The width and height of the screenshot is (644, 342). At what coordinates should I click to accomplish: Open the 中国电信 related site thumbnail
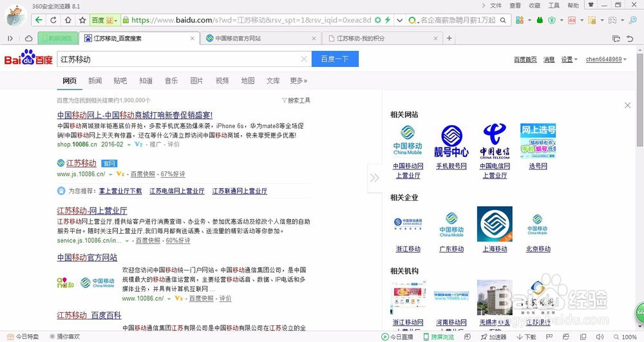495,142
